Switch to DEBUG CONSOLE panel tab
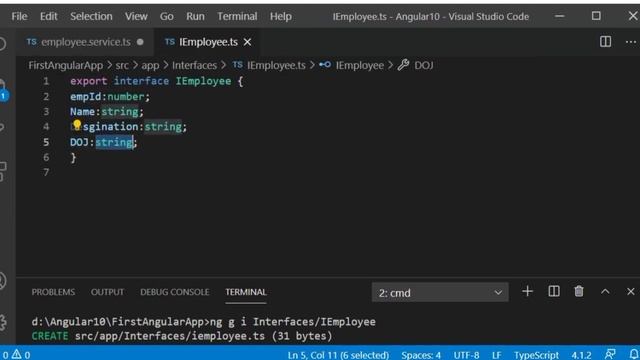The width and height of the screenshot is (640, 360). tap(175, 292)
